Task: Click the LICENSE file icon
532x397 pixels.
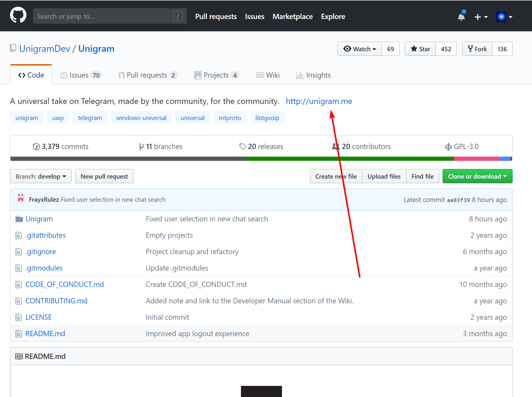Action: 19,317
